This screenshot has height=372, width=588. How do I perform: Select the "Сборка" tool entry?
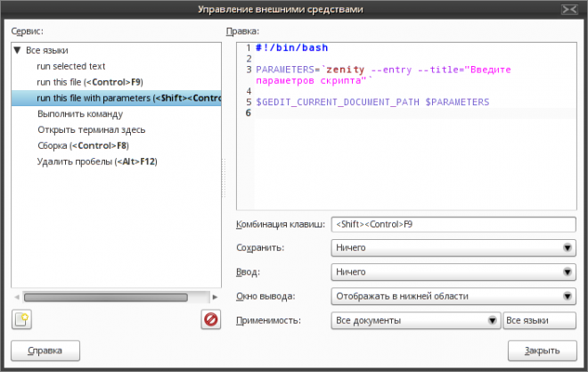tap(83, 146)
